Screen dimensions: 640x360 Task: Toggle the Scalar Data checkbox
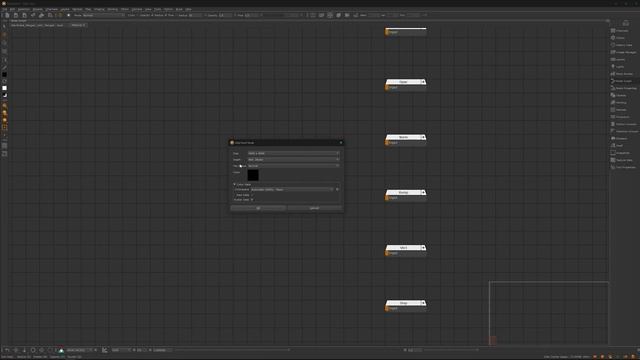252,200
